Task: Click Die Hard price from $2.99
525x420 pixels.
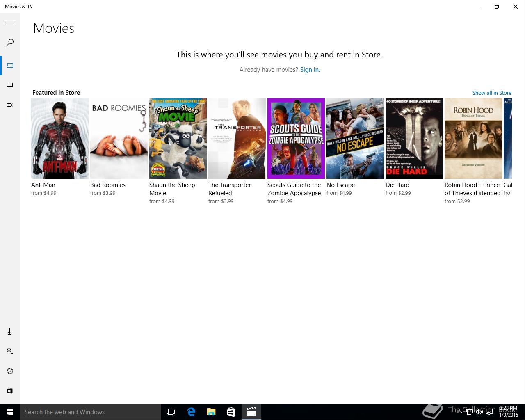Action: point(398,193)
